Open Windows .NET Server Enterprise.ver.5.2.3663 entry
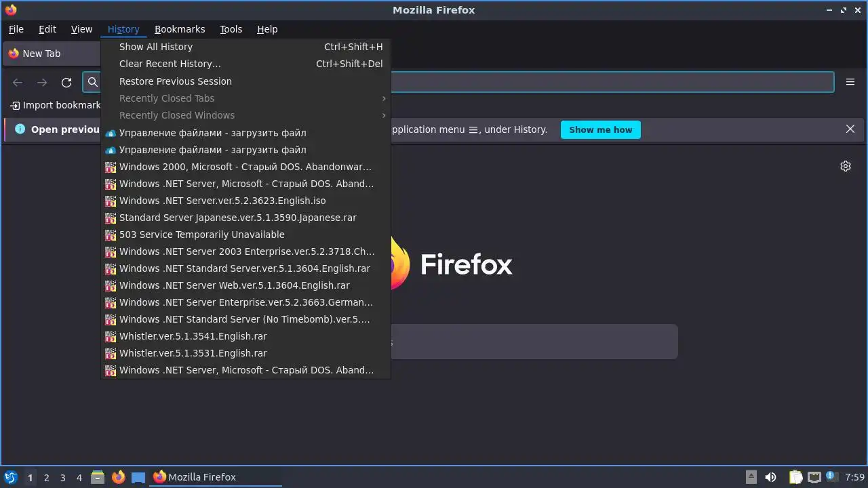This screenshot has height=488, width=868. 245,302
